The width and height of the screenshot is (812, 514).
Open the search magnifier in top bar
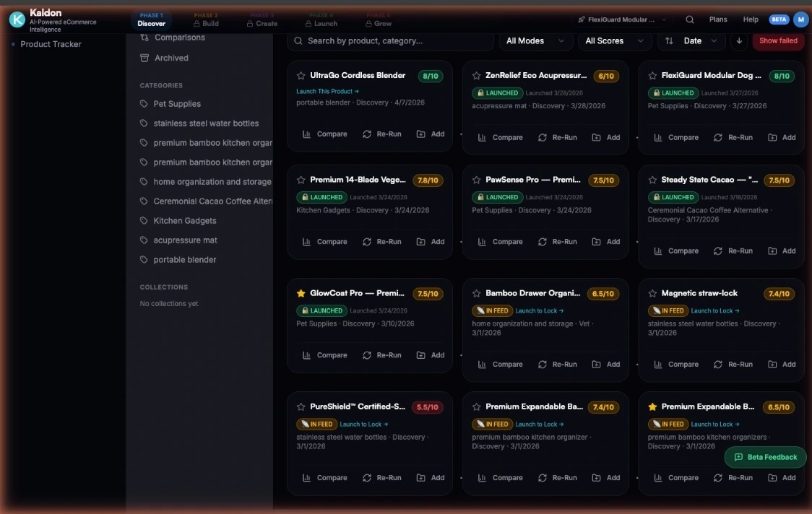[690, 19]
